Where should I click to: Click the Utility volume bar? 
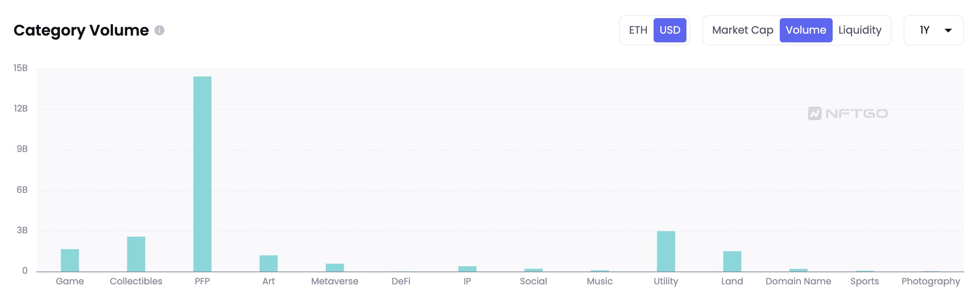666,251
